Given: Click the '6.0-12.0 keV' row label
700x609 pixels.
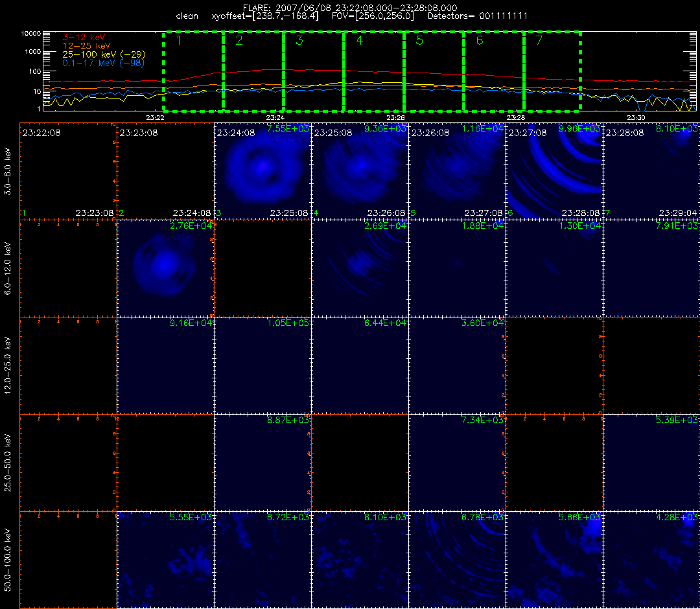Looking at the screenshot, I should pyautogui.click(x=8, y=269).
